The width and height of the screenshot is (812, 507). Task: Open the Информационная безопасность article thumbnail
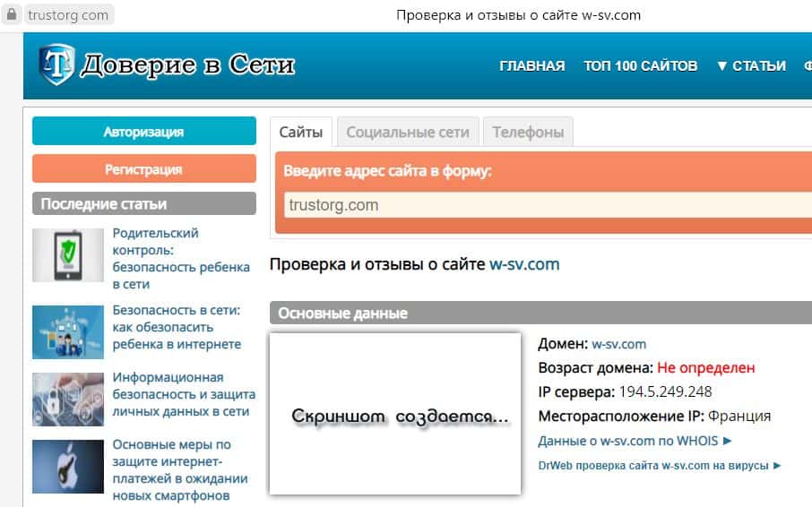[x=68, y=400]
